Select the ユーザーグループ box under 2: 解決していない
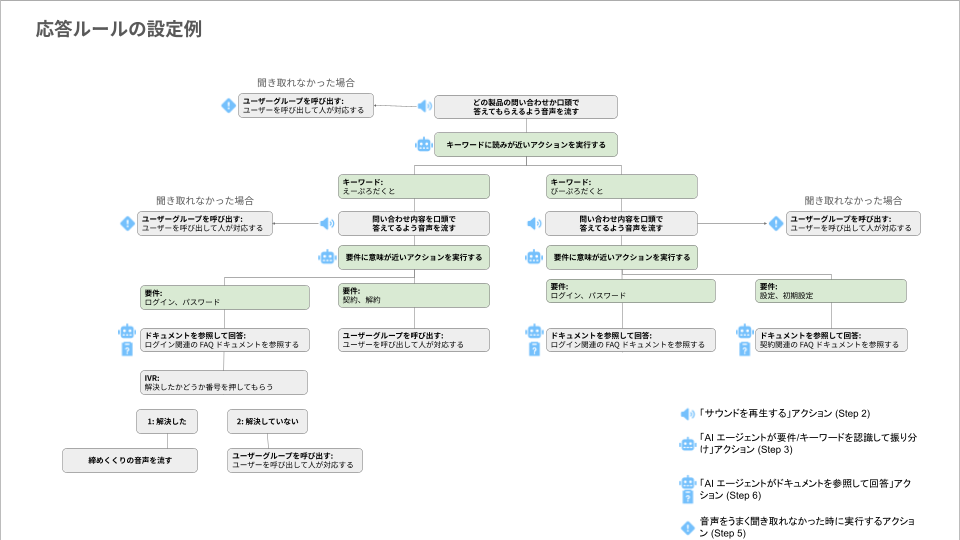The width and height of the screenshot is (960, 540). 294,460
